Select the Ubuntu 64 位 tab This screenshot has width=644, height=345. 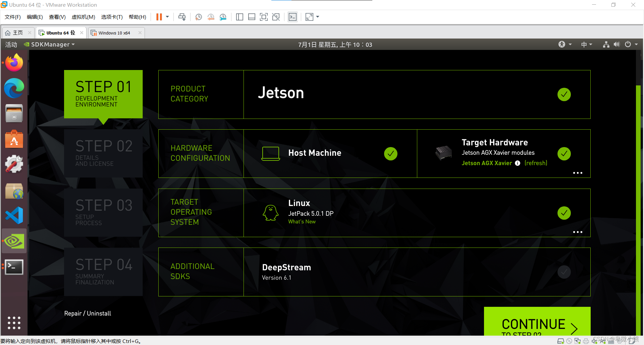coord(61,33)
